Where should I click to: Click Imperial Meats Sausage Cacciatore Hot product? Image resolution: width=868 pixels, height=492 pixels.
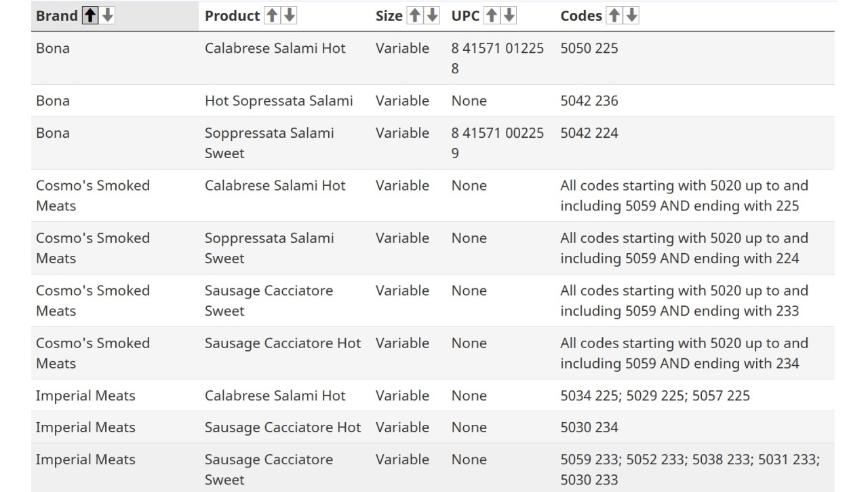click(x=283, y=428)
